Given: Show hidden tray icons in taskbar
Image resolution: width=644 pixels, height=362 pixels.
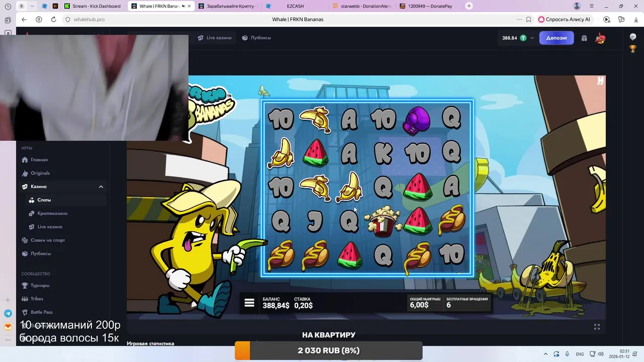Looking at the screenshot, I should pos(545,354).
